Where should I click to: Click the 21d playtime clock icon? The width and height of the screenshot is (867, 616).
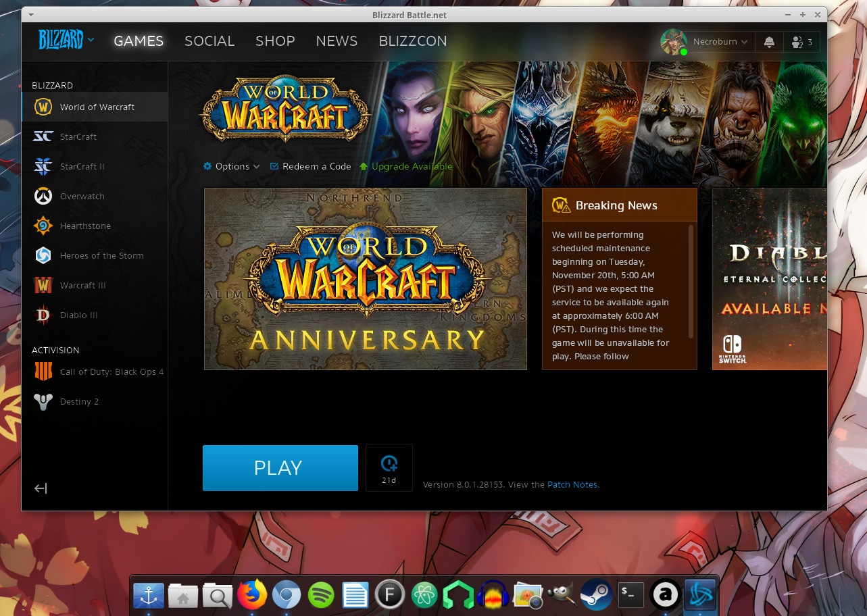[389, 467]
